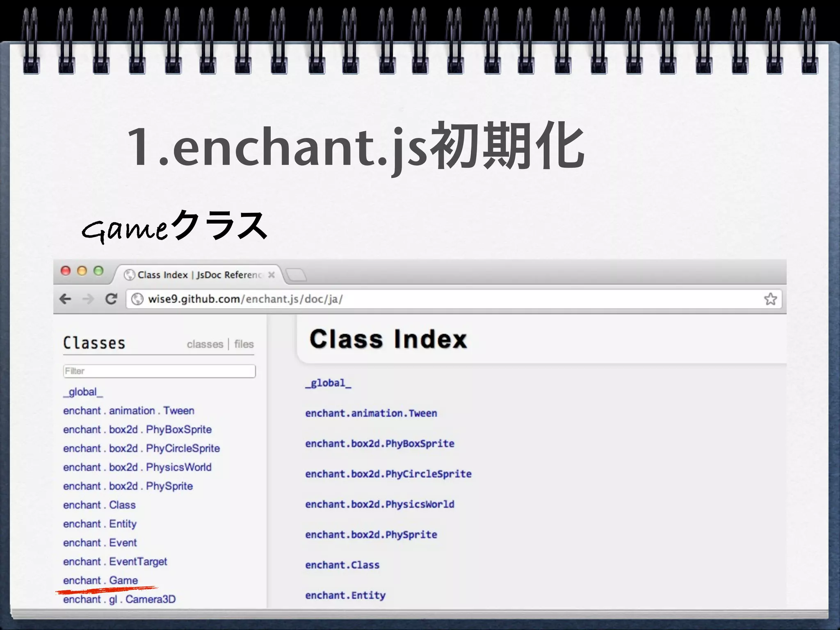The width and height of the screenshot is (840, 630).
Task: Open a new browser tab
Action: pos(296,275)
